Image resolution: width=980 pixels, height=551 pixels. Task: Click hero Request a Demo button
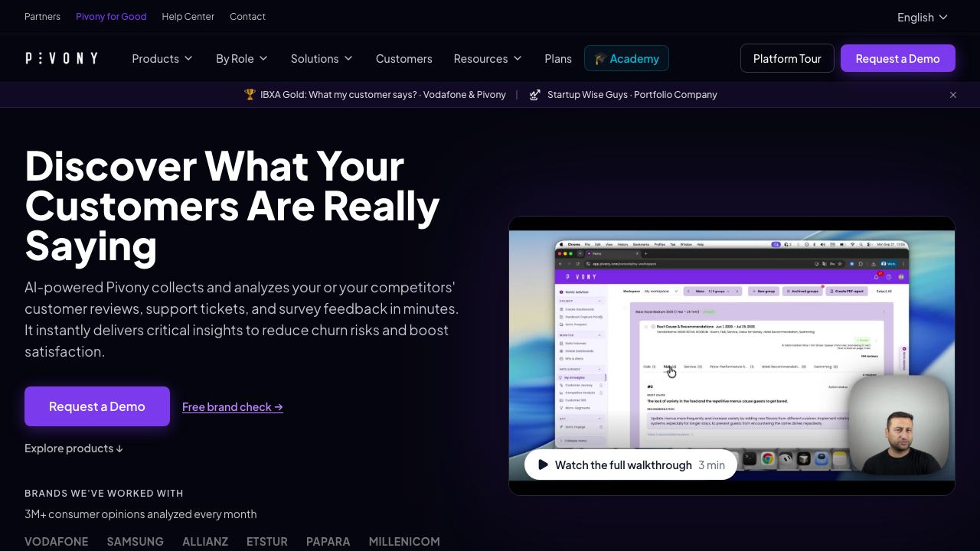tap(97, 406)
